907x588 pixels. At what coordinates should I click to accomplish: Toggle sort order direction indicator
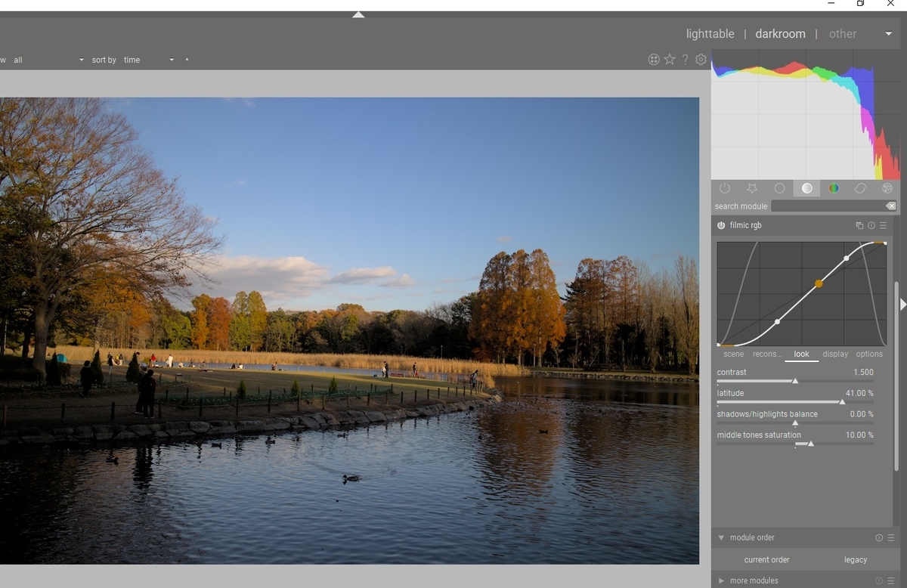tap(187, 60)
